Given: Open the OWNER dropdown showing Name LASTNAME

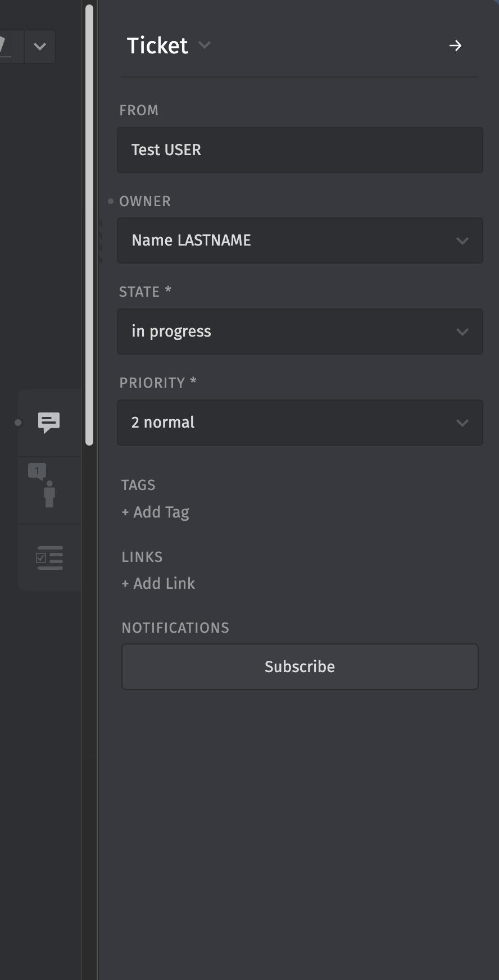Looking at the screenshot, I should [300, 241].
